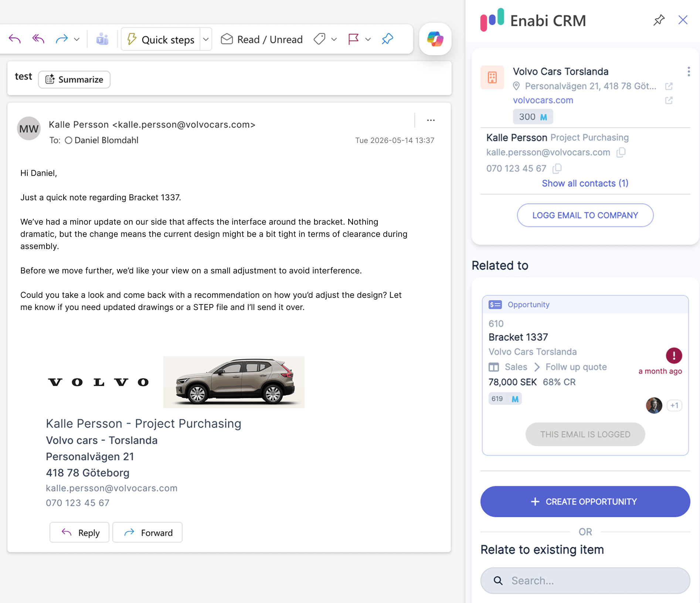The height and width of the screenshot is (603, 700).
Task: Click CREATE OPPORTUNITY button
Action: [x=585, y=501]
